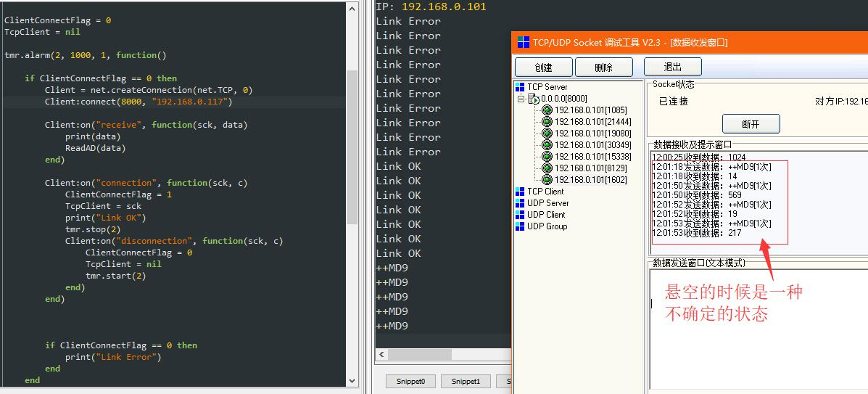Click code line print("Link Error")
Screen dimensions: 868x394
(113, 357)
